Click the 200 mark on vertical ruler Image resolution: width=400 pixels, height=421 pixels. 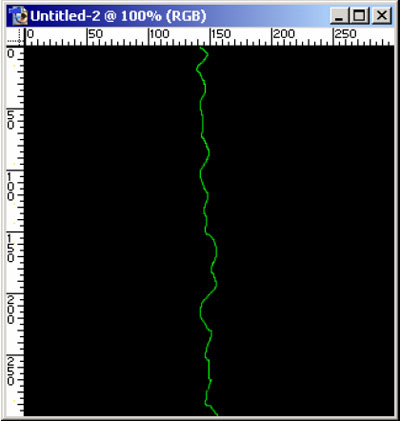(x=11, y=310)
